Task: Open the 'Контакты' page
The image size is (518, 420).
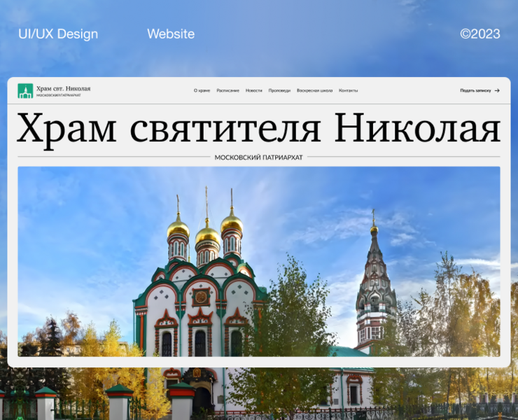Action: click(348, 90)
